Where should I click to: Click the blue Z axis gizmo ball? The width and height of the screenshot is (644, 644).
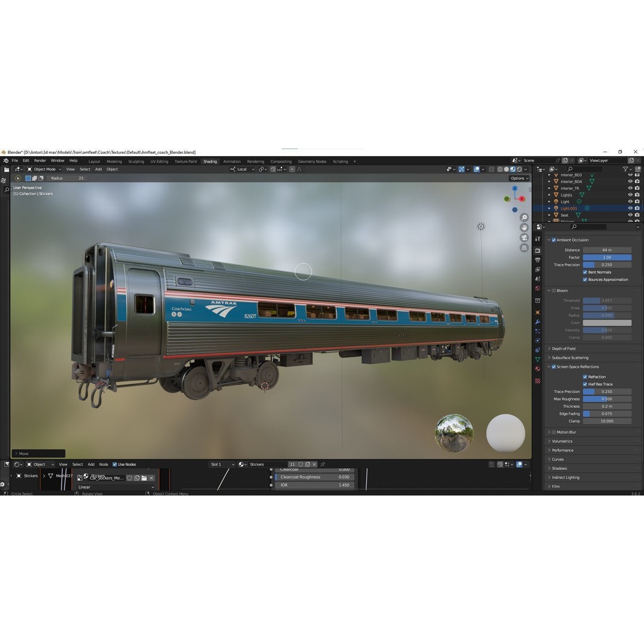(x=515, y=188)
